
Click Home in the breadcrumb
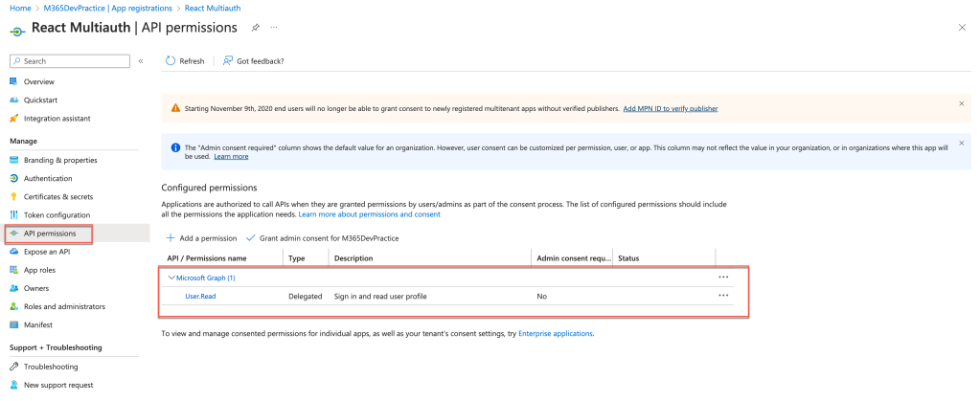click(19, 8)
